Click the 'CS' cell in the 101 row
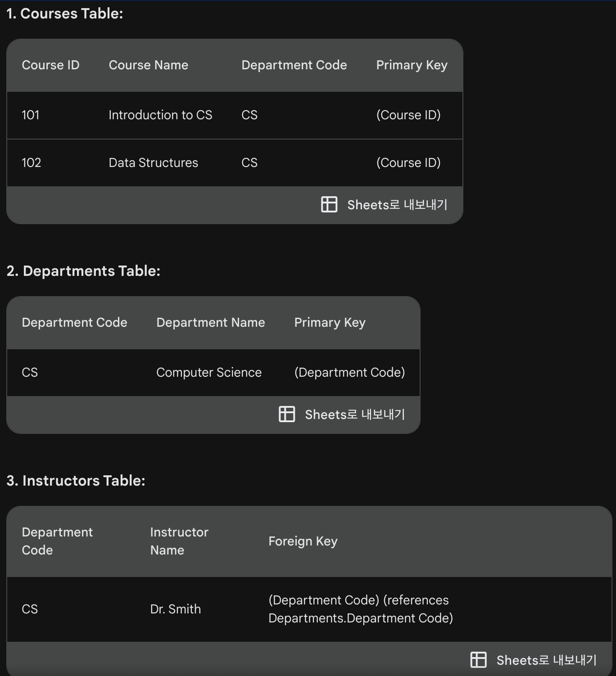 tap(249, 115)
